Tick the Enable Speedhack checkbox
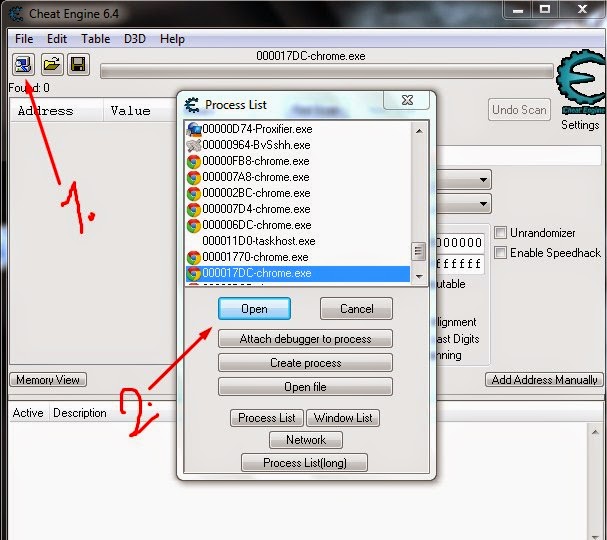 [x=500, y=253]
